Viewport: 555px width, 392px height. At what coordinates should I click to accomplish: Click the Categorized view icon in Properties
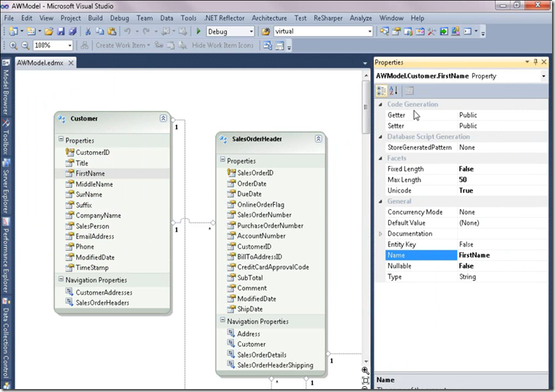381,91
